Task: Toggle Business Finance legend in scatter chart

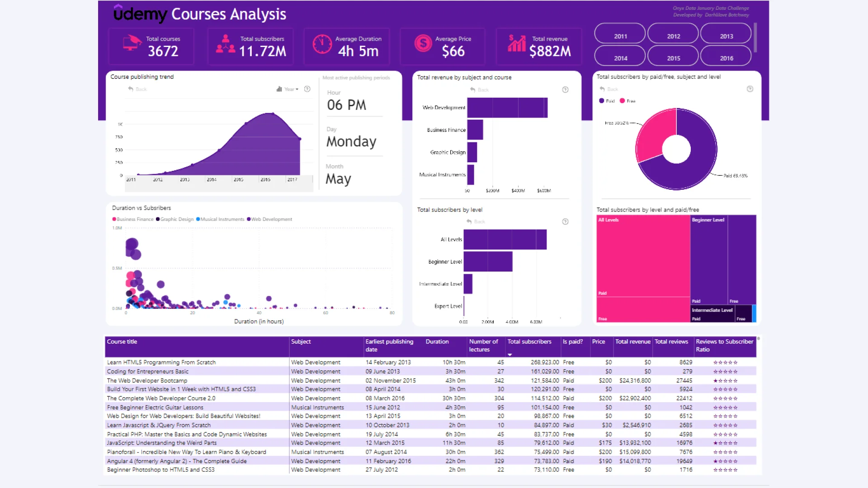Action: pos(132,219)
